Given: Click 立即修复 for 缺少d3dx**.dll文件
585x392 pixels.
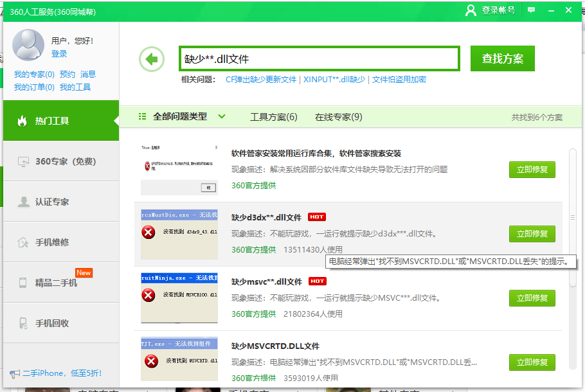Looking at the screenshot, I should coord(532,234).
